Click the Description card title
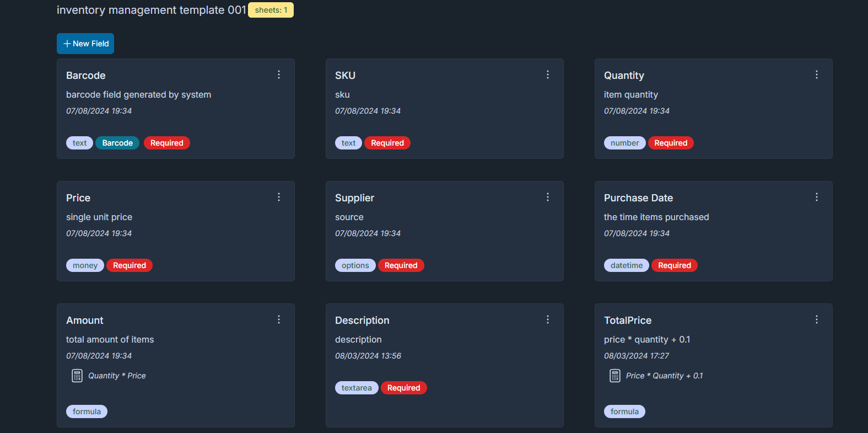 (362, 320)
